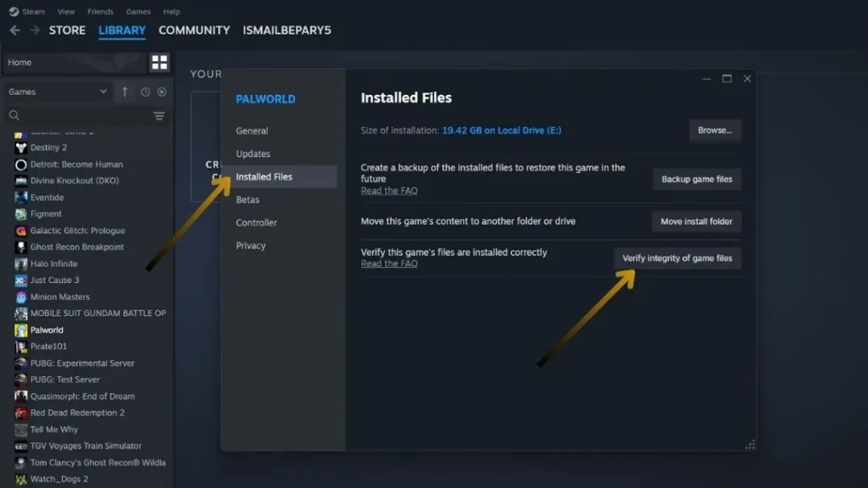Image resolution: width=868 pixels, height=488 pixels.
Task: Select Tom Clancy's Ghost Recon Wildlands
Action: click(98, 463)
